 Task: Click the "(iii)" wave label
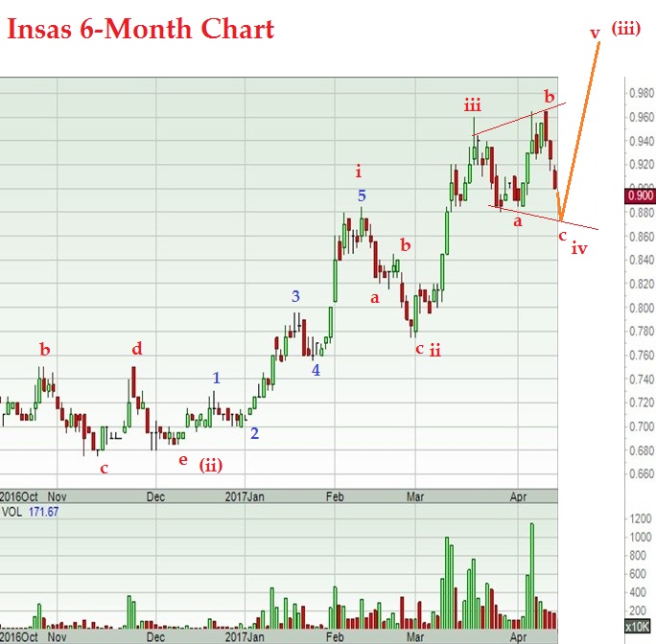pyautogui.click(x=626, y=29)
